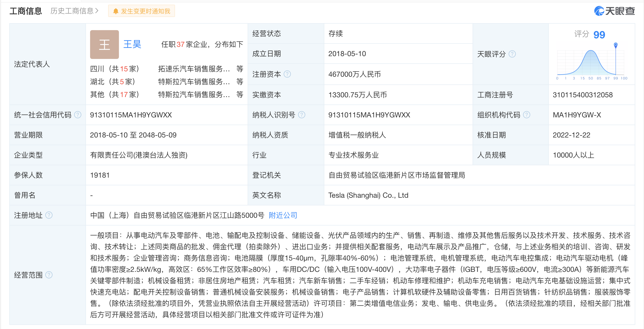The width and height of the screenshot is (644, 329).
Task: Expand 四川 companies list via 等
Action: 240,69
